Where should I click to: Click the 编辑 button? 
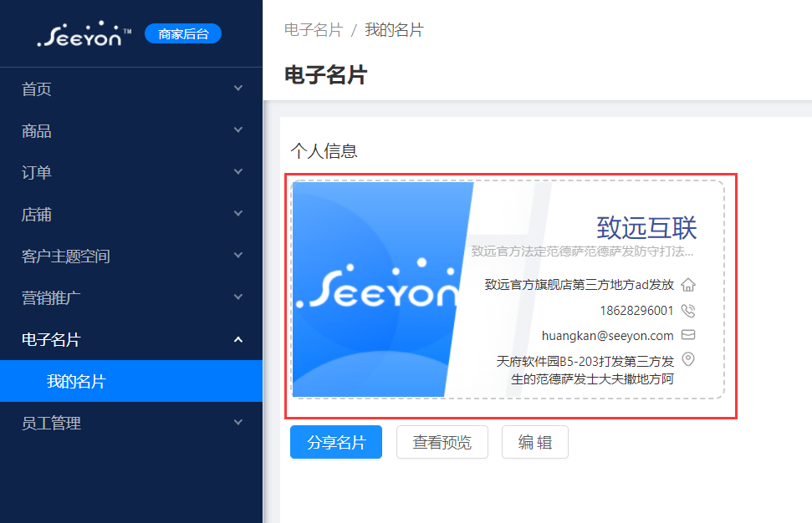(x=535, y=442)
